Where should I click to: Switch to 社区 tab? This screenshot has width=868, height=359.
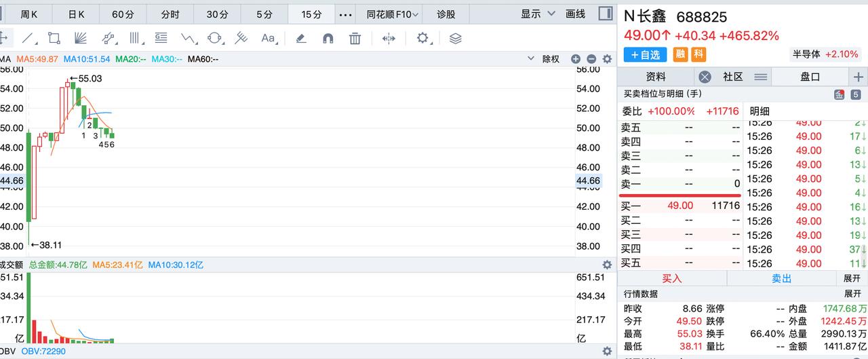tap(733, 77)
